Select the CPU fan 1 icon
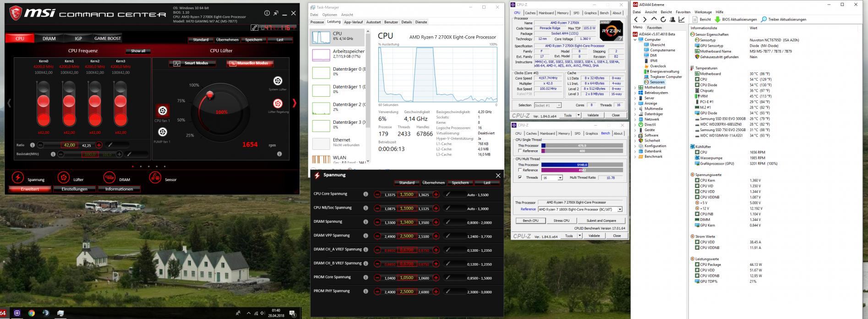Image resolution: width=868 pixels, height=319 pixels. coord(162,110)
